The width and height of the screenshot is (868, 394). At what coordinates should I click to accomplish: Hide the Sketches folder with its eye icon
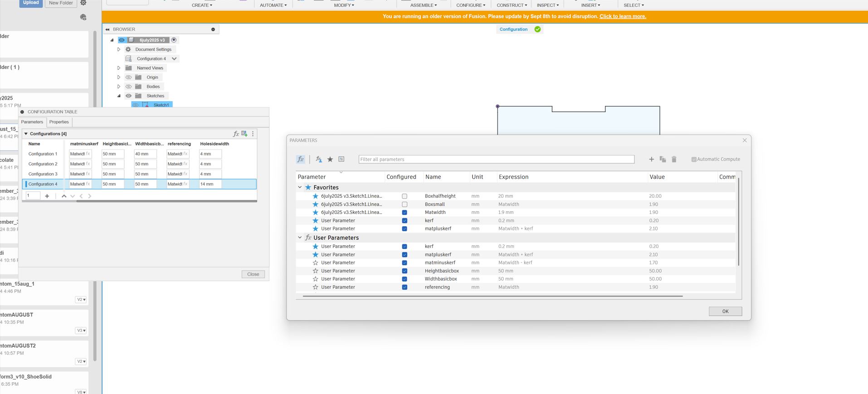coord(128,96)
